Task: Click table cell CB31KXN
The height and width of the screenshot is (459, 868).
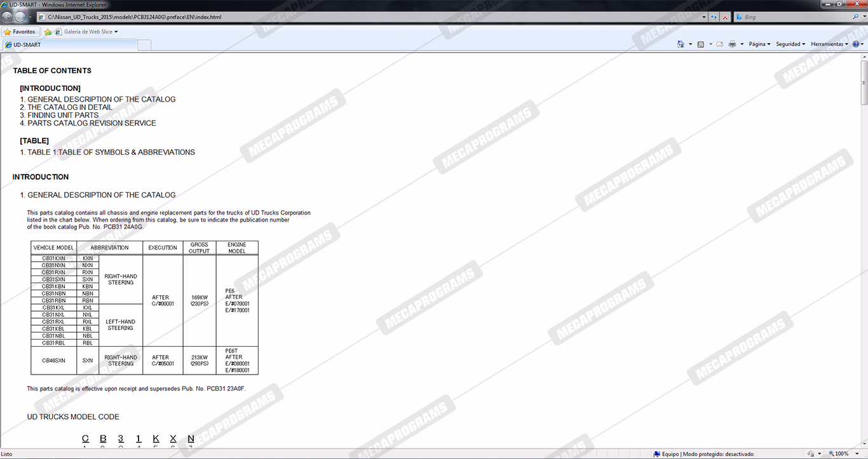Action: pyautogui.click(x=53, y=258)
